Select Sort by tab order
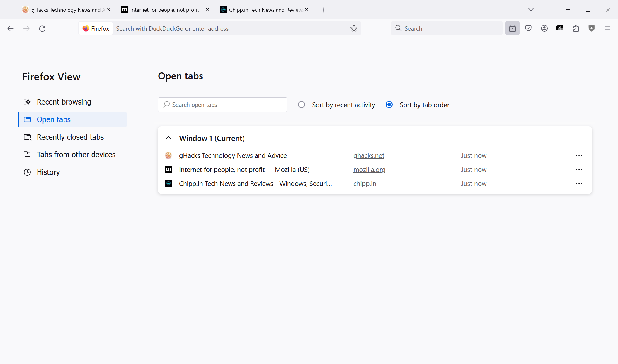The image size is (618, 364). point(389,105)
